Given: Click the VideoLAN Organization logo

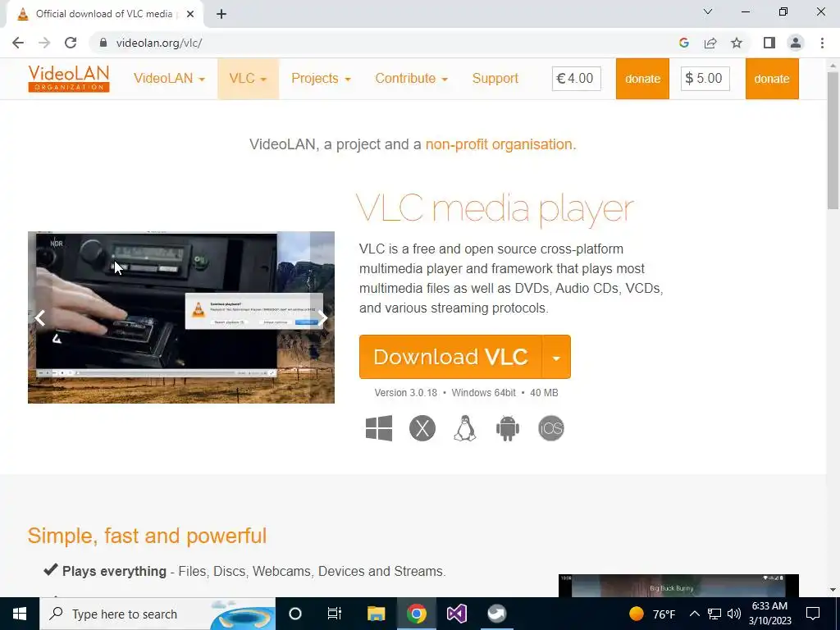Looking at the screenshot, I should click(69, 79).
